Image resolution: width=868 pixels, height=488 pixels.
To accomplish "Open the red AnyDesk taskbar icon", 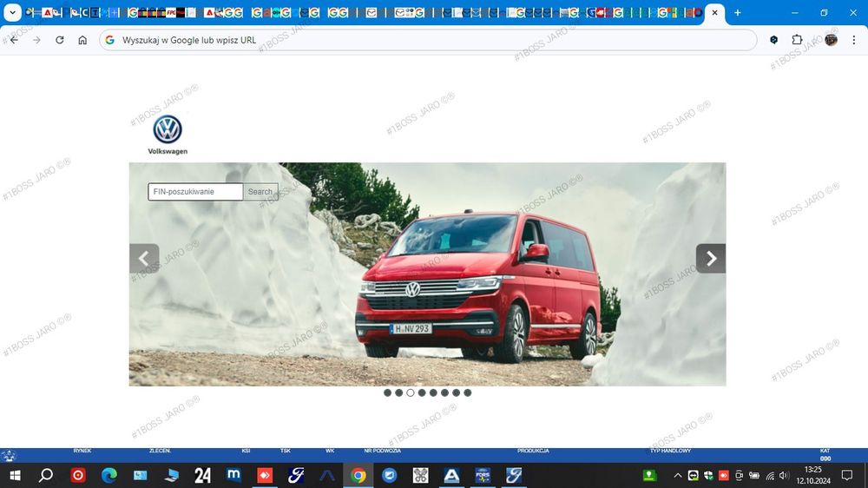I will [x=265, y=475].
